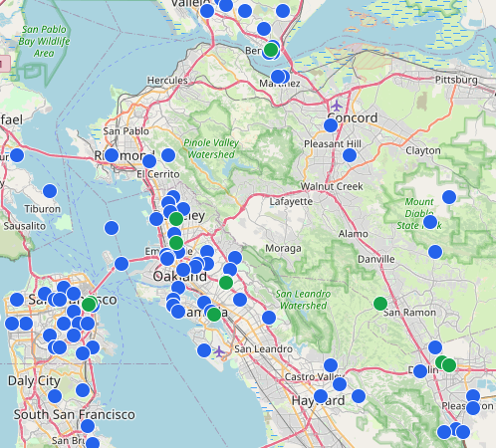The width and height of the screenshot is (496, 448).
Task: Select blue marker northwest of San Leandro label
Action: point(269,318)
